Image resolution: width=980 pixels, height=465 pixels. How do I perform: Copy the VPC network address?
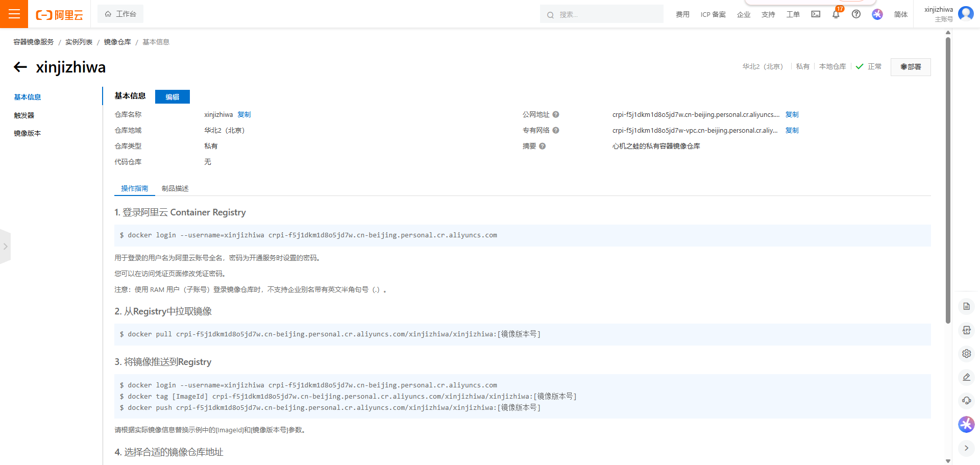click(x=792, y=131)
